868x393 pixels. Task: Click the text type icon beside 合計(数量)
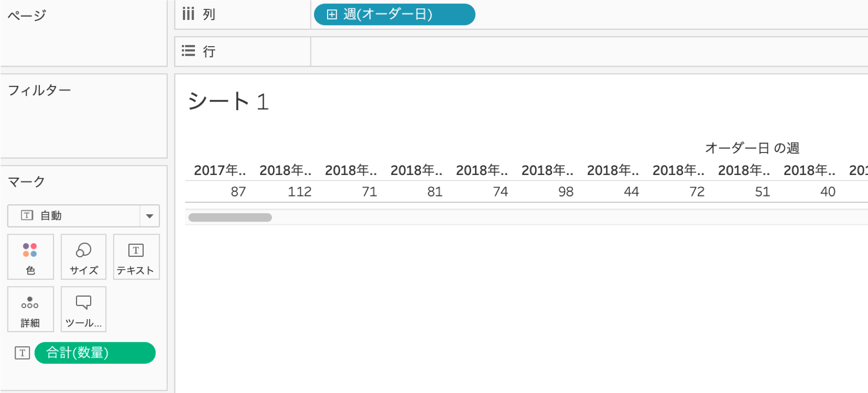click(x=22, y=353)
